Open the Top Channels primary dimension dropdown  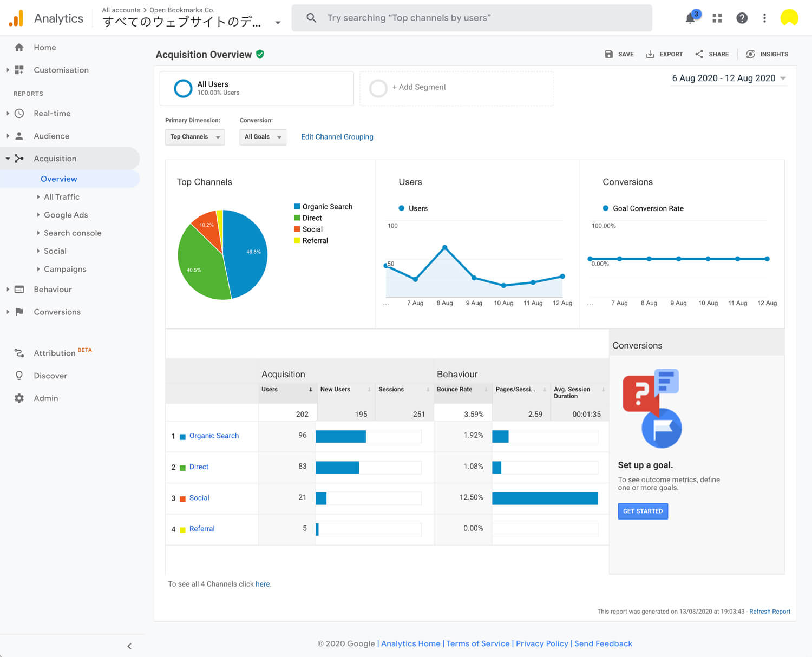[x=195, y=137]
